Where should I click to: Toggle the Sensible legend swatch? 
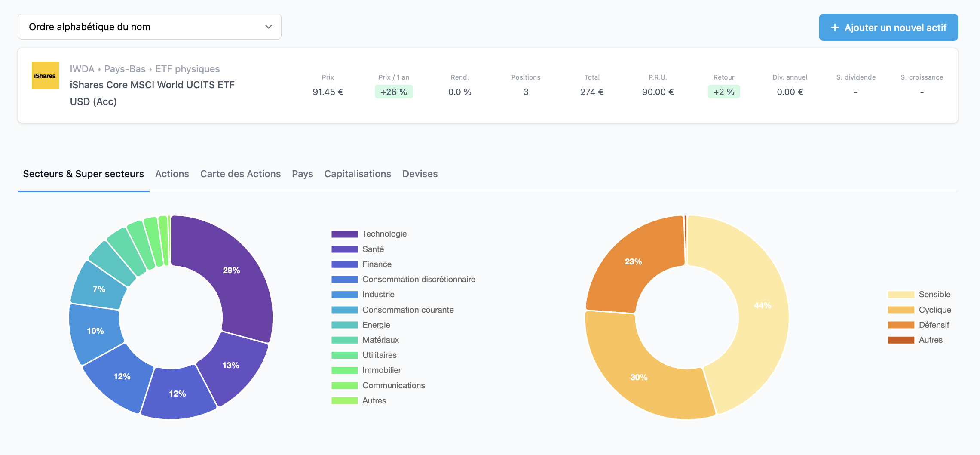coord(901,295)
